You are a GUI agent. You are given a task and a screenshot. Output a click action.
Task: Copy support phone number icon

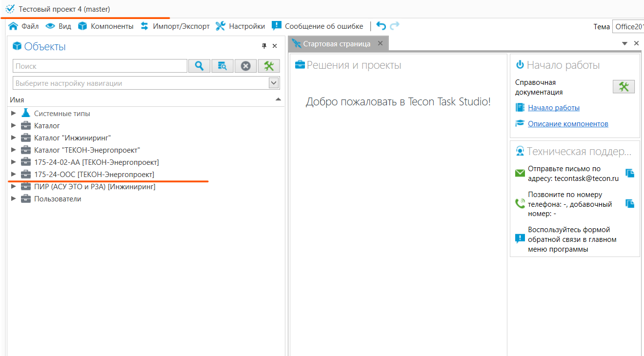point(630,204)
